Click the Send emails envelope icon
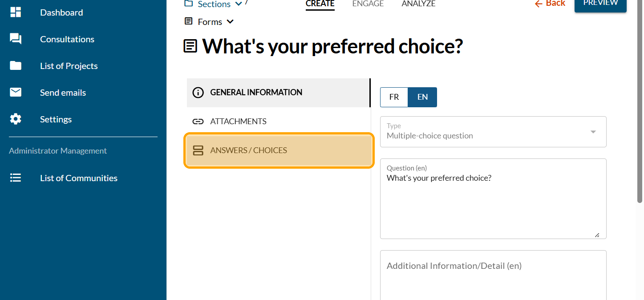 pyautogui.click(x=16, y=93)
